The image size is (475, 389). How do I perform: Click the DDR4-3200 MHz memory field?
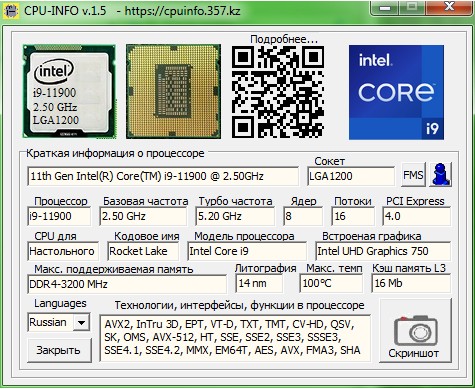tap(127, 284)
